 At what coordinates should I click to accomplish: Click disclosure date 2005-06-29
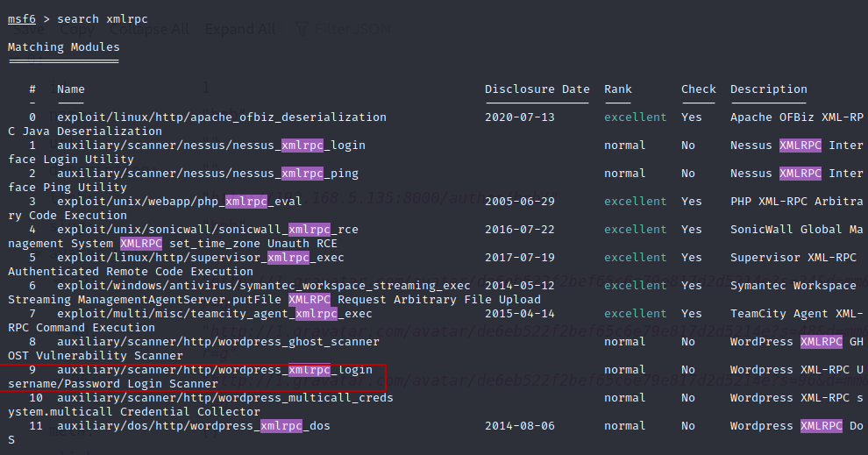pyautogui.click(x=520, y=202)
